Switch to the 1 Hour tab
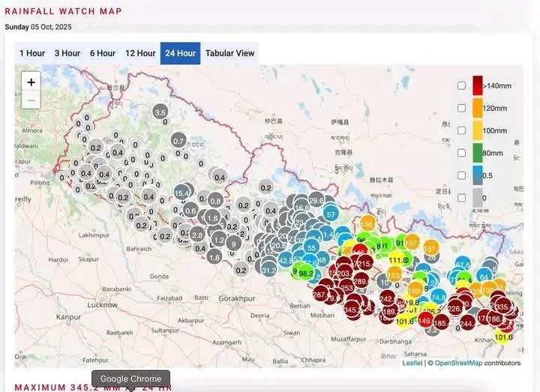The width and height of the screenshot is (540, 392). pyautogui.click(x=32, y=53)
